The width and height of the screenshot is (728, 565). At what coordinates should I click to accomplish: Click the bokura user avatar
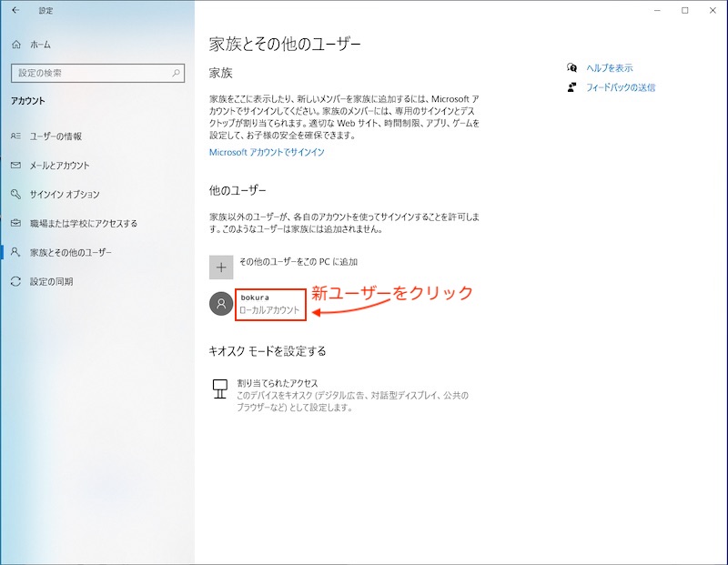pyautogui.click(x=221, y=304)
